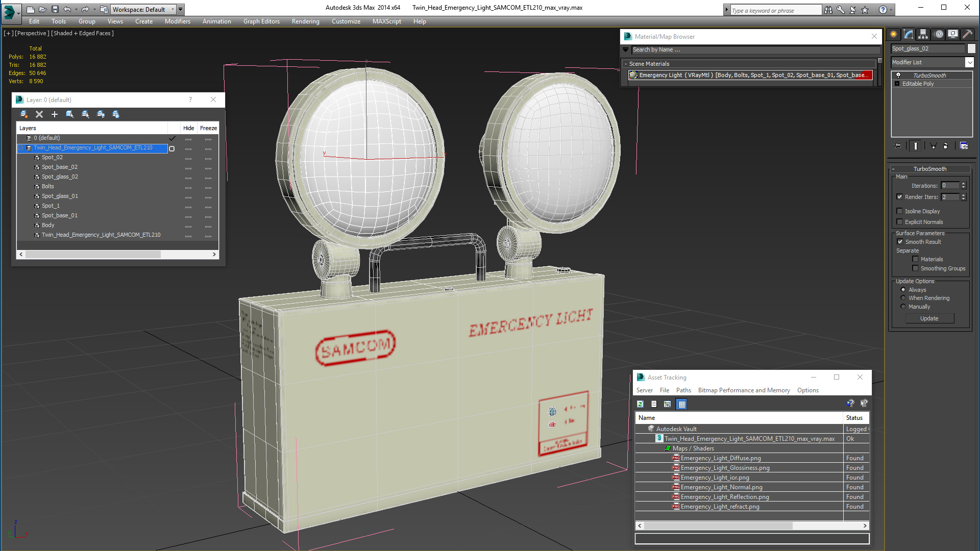Open the Modify command panel tab
This screenshot has height=551, width=980.
click(x=909, y=34)
